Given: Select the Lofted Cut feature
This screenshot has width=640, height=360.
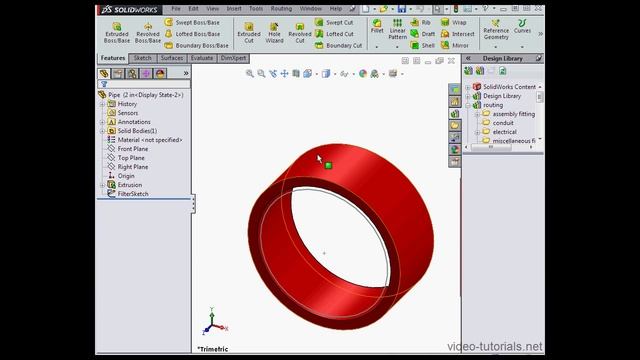Looking at the screenshot, I should pyautogui.click(x=334, y=34).
